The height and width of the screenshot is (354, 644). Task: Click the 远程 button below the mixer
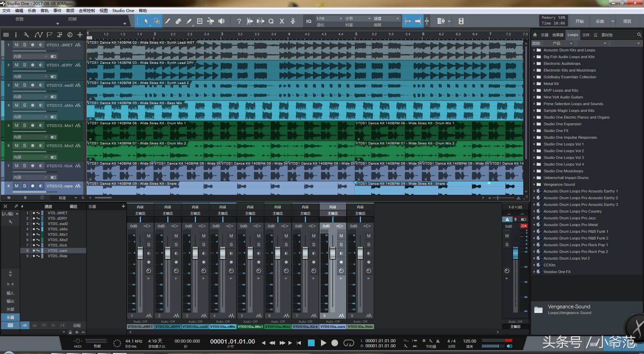(x=77, y=325)
